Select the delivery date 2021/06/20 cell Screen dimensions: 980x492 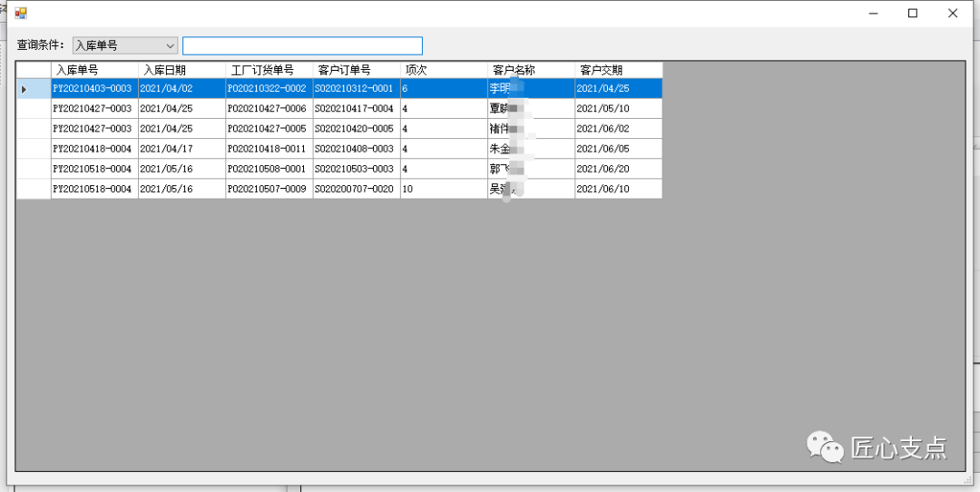617,169
